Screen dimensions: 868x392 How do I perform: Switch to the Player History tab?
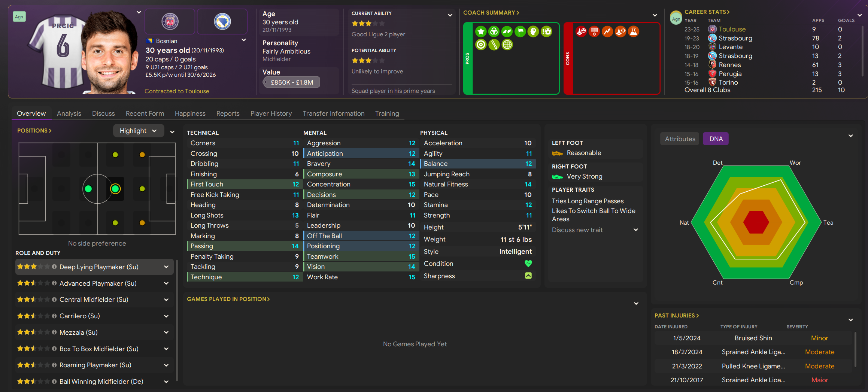coord(271,113)
